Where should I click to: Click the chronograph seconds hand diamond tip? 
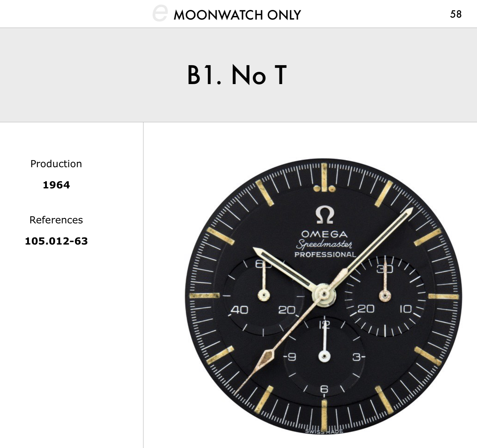[266, 357]
